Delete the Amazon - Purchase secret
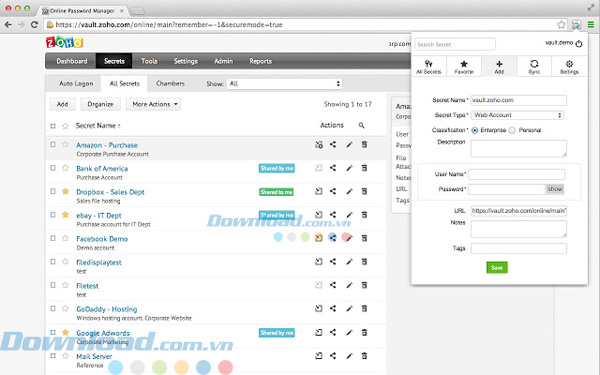600x375 pixels. point(364,145)
